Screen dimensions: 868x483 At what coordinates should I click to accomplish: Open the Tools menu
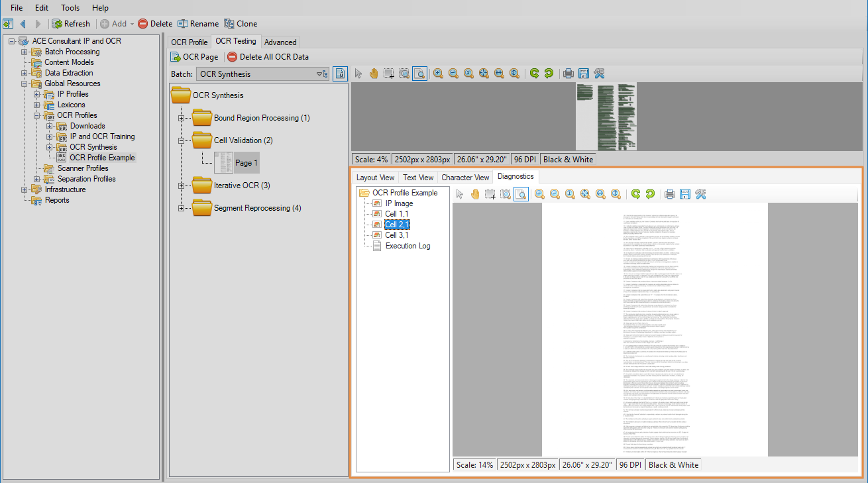[70, 8]
